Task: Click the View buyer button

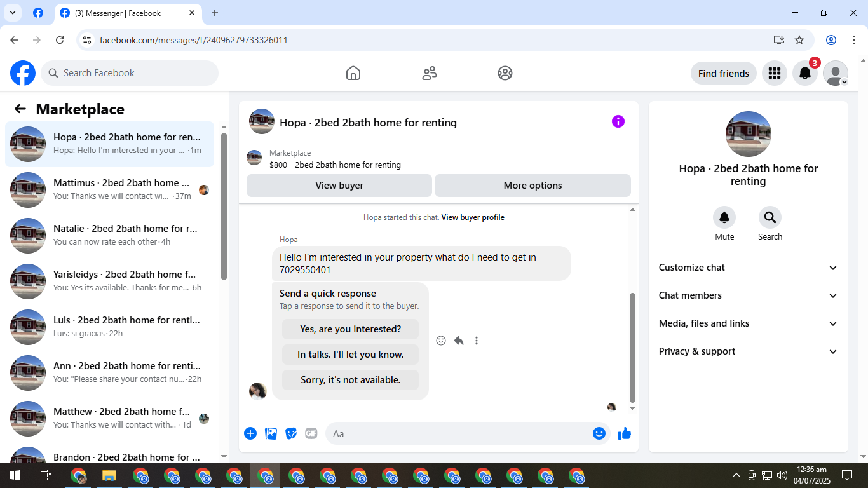Action: tap(339, 186)
